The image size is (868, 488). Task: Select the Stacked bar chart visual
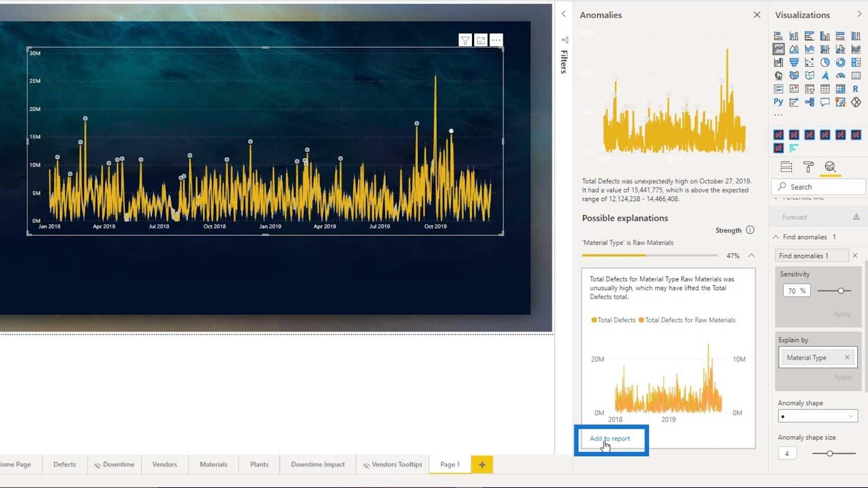pos(778,36)
